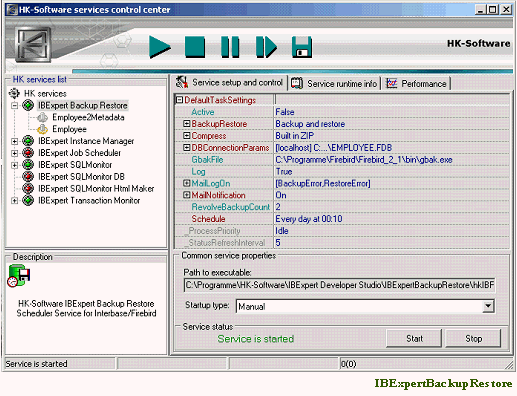Click the Stop service button
The height and width of the screenshot is (396, 517).
[x=473, y=338]
